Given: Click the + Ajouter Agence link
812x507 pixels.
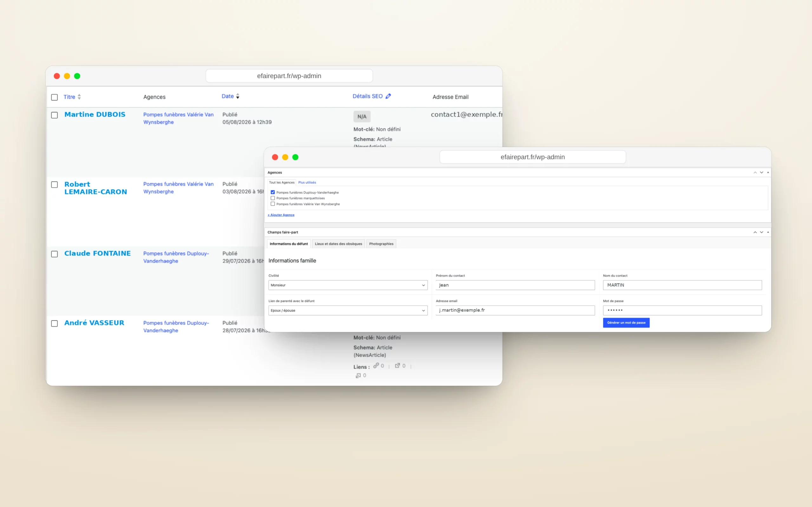Looking at the screenshot, I should [281, 215].
